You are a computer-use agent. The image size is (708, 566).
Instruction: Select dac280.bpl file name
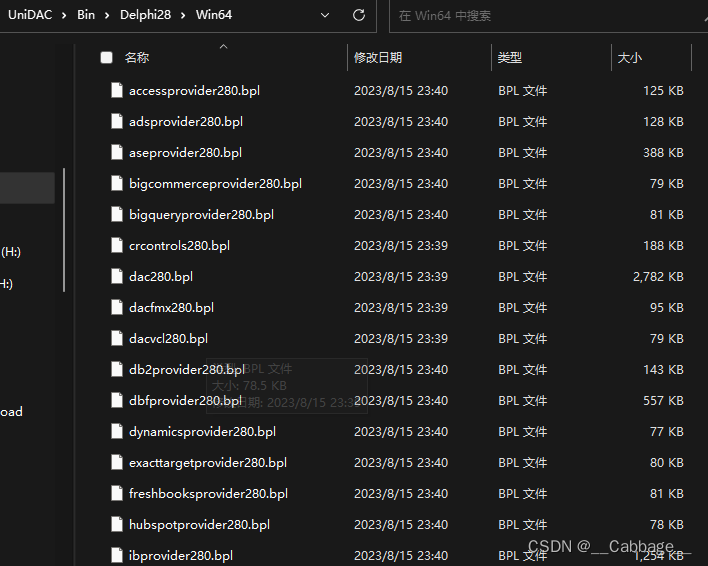(x=161, y=277)
